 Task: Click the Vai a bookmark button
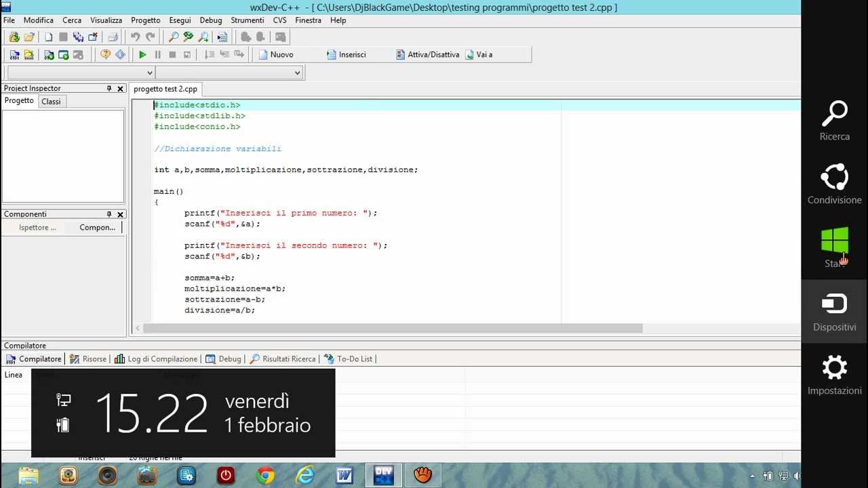point(479,55)
